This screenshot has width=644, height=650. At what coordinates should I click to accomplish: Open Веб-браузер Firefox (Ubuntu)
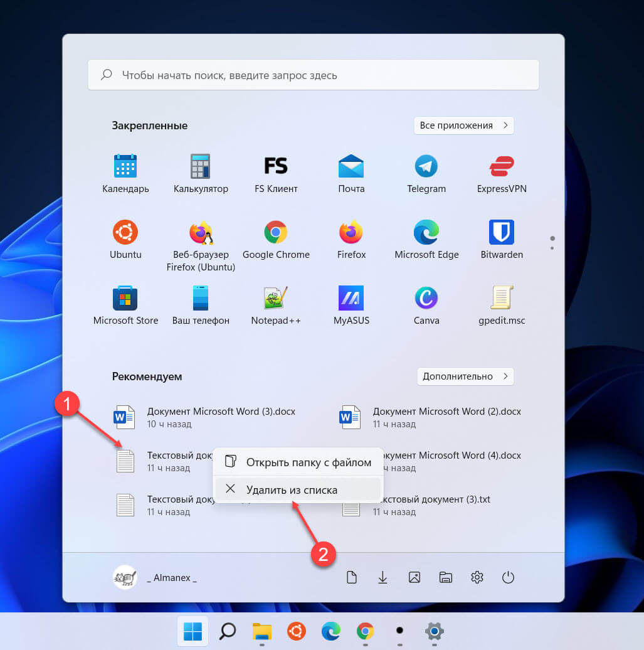click(x=201, y=246)
